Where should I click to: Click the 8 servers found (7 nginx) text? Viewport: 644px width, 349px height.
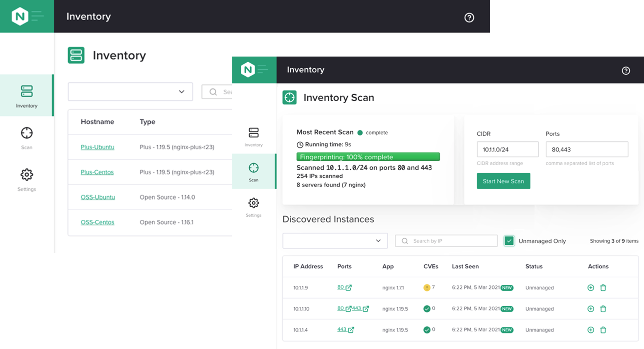pos(331,185)
